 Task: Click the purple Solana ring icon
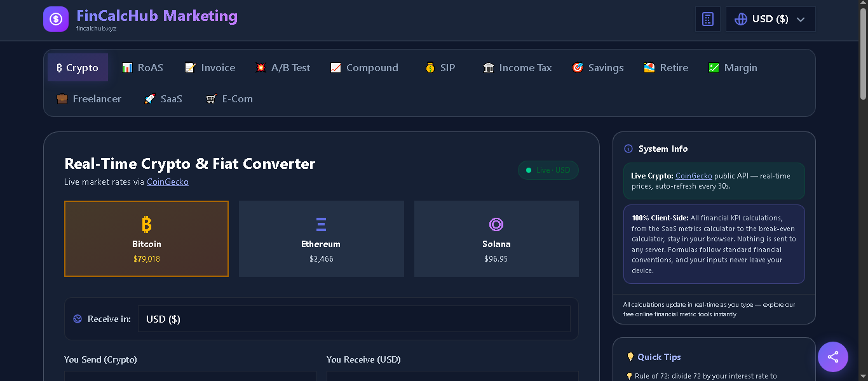pyautogui.click(x=496, y=224)
